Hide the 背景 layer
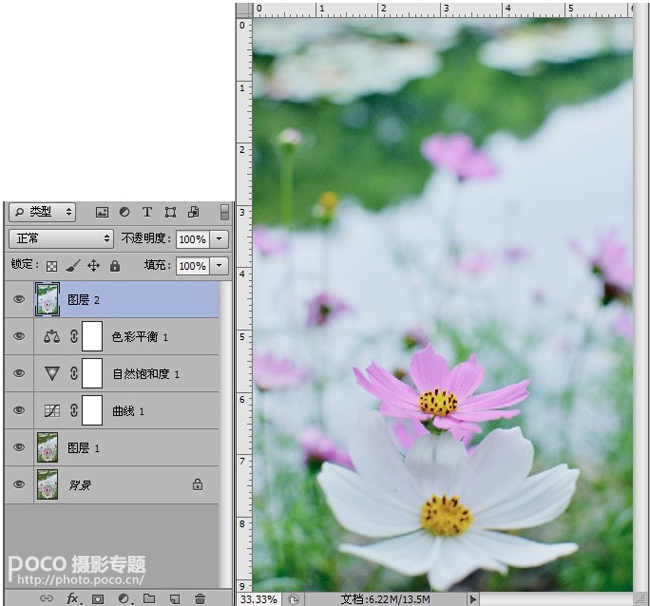 tap(19, 484)
